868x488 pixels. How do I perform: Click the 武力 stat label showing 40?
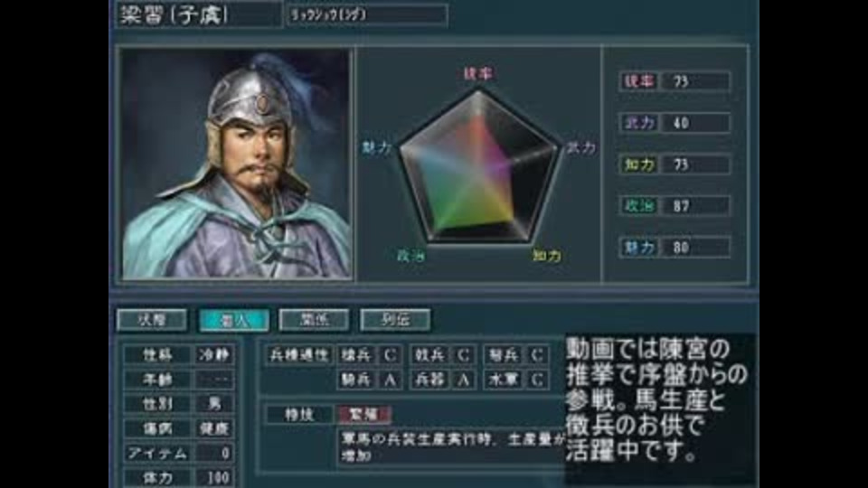tap(639, 123)
